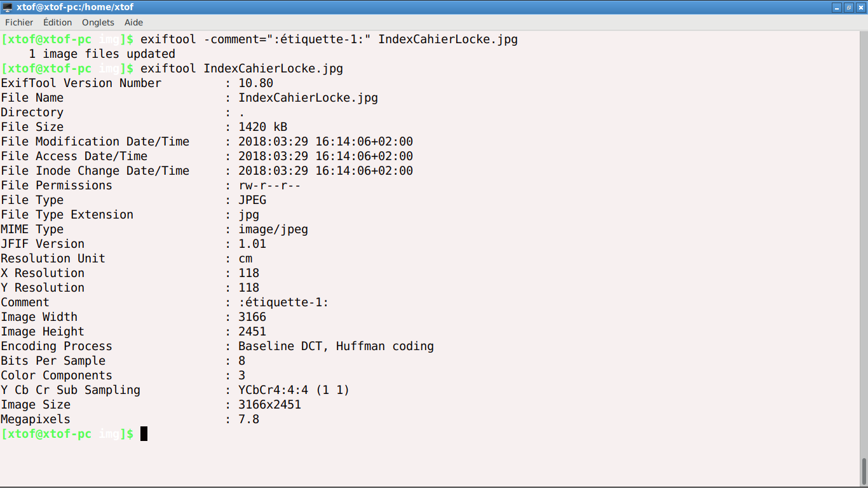
Task: Click the "1 image files updated" output line
Action: click(102, 54)
